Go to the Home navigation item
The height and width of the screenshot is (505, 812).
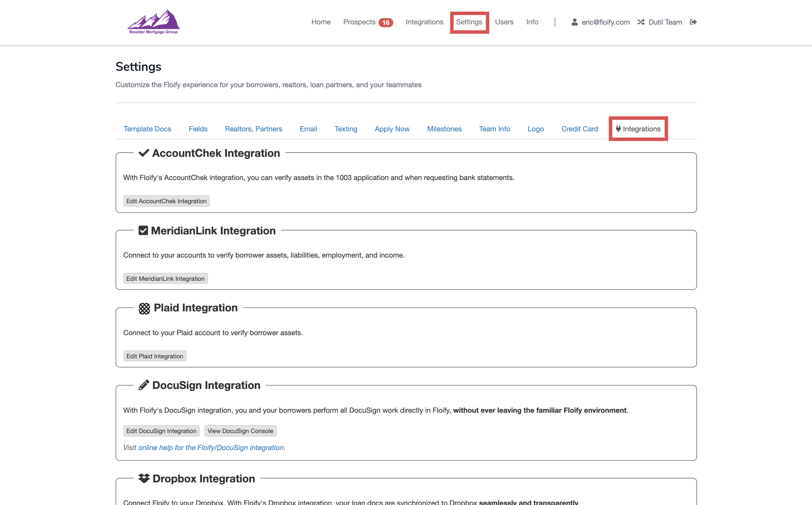[x=321, y=22]
